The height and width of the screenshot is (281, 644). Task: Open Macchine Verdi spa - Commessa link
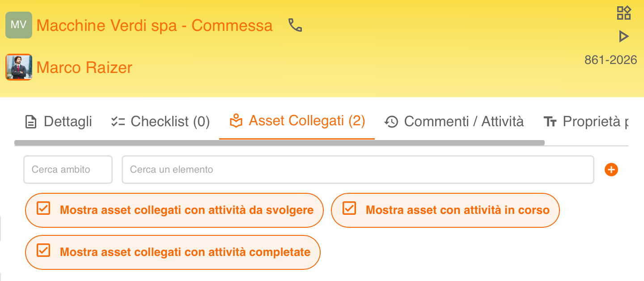pyautogui.click(x=154, y=26)
